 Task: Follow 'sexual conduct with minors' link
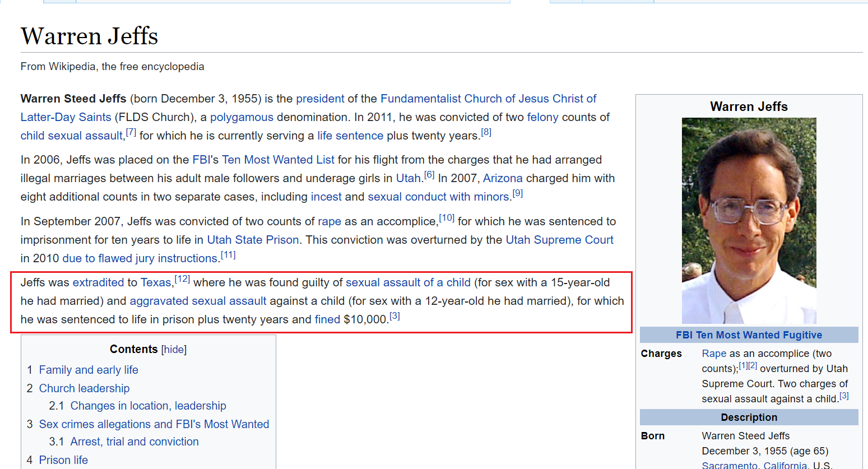438,197
